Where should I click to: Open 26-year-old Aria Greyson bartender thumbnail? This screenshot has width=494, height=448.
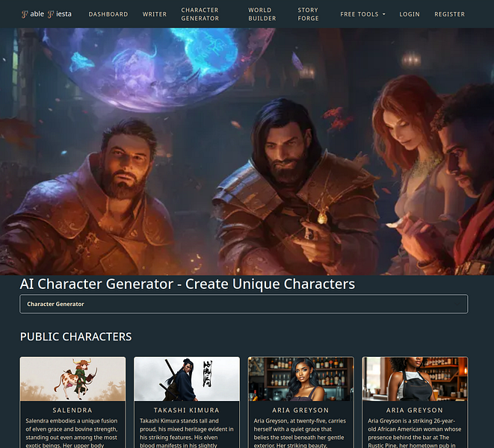point(415,379)
